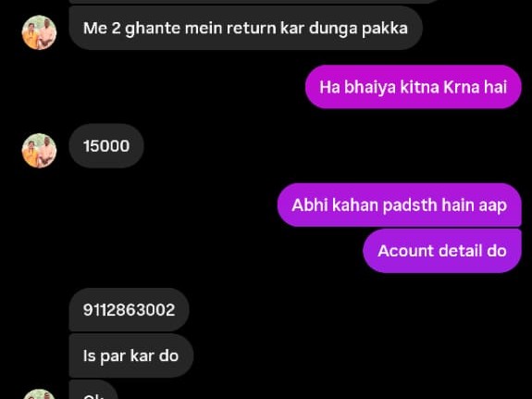Tap the 'Abhi kahan padsth hain aap' bubble
Viewport: 532px width, 399px height.
(x=399, y=206)
